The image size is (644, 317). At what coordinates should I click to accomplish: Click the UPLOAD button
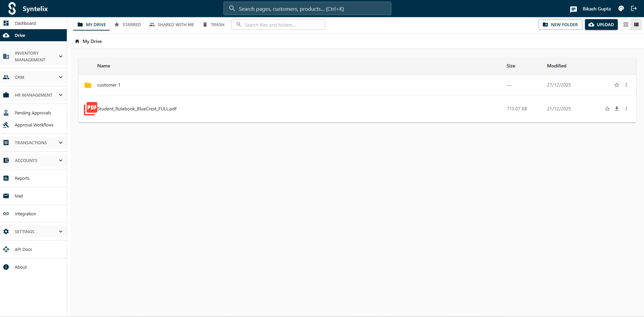601,24
